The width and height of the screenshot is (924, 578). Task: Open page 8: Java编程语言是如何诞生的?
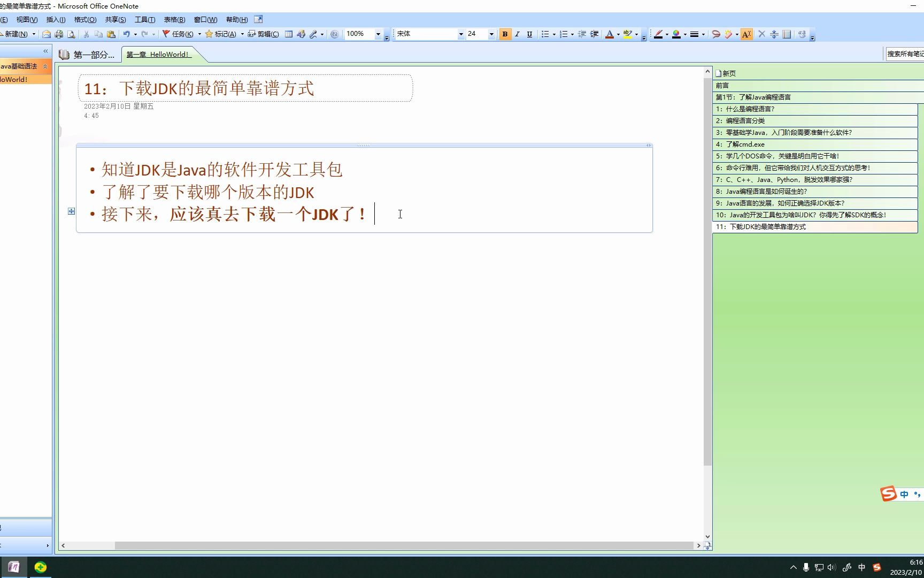tap(815, 192)
